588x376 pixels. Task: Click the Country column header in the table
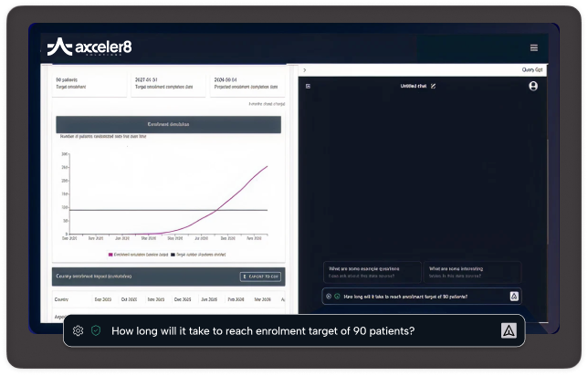tap(61, 298)
